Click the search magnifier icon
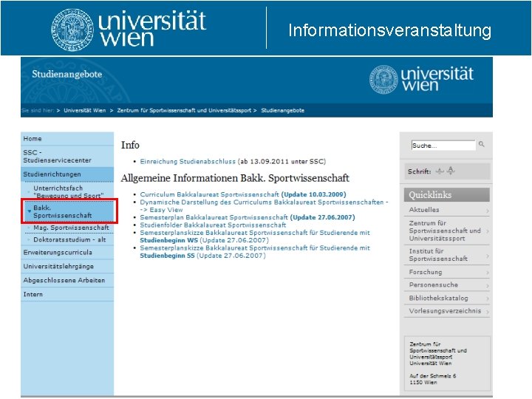Image resolution: width=532 pixels, height=399 pixels. [x=482, y=145]
